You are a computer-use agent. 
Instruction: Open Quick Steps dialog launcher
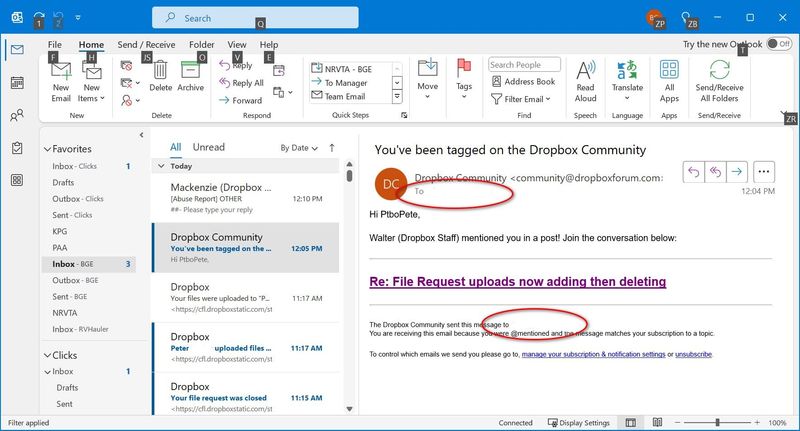click(x=404, y=115)
